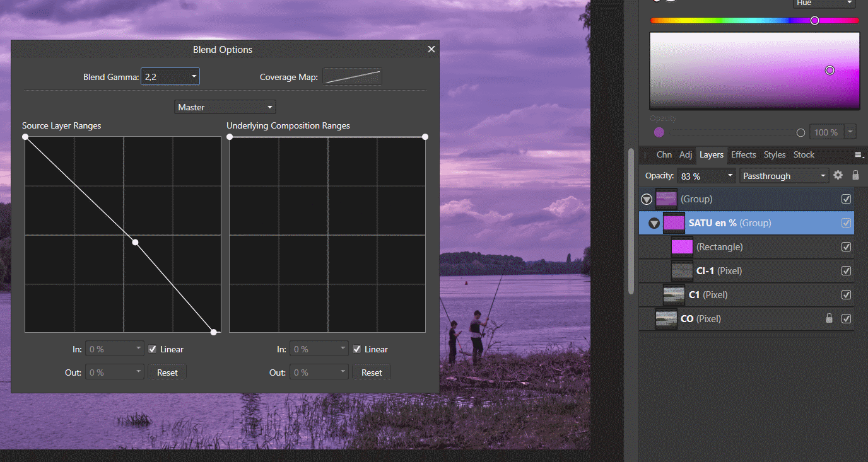Image resolution: width=868 pixels, height=462 pixels.
Task: Toggle visibility of SATU en % group
Action: point(847,223)
